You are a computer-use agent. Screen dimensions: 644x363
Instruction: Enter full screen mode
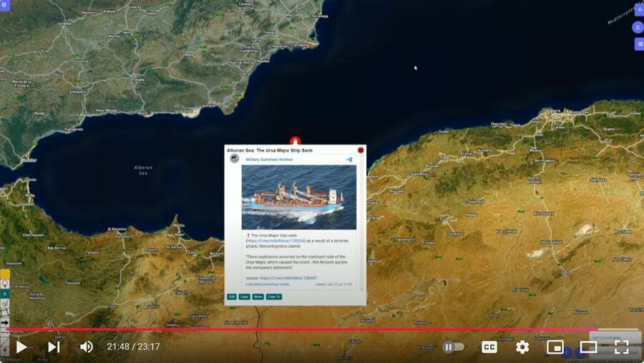click(621, 347)
